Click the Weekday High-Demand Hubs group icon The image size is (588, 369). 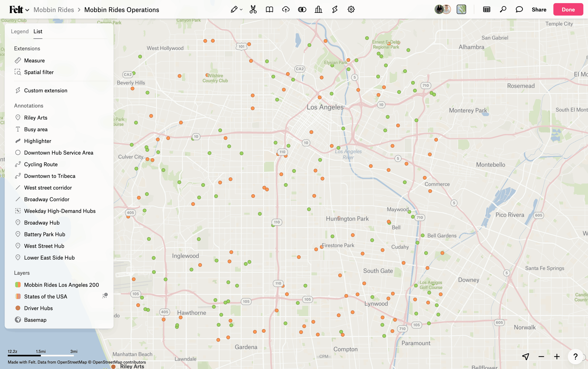pyautogui.click(x=18, y=211)
